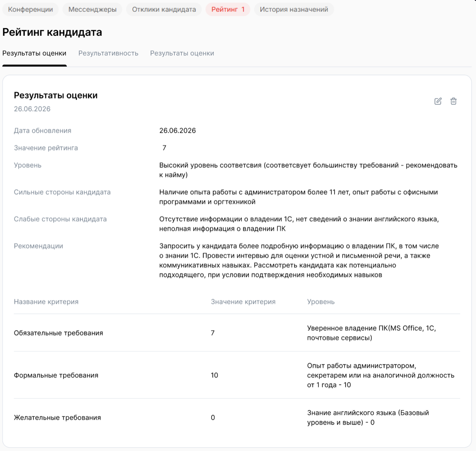Open the greyed inactive Результаты оценки sub-tab

182,53
